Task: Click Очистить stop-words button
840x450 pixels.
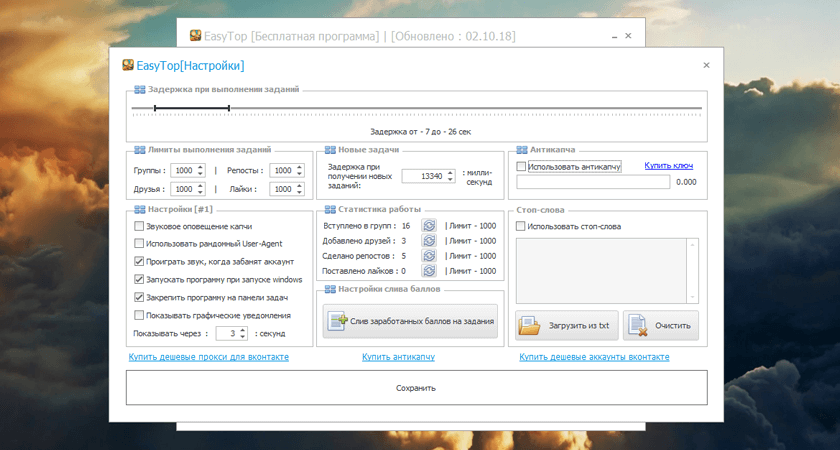Action: [661, 325]
